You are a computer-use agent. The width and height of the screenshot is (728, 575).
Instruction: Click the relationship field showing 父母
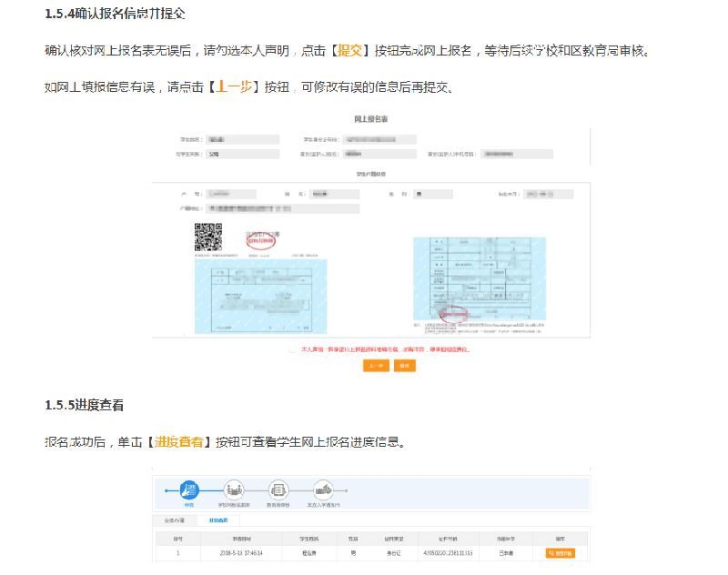pyautogui.click(x=242, y=155)
